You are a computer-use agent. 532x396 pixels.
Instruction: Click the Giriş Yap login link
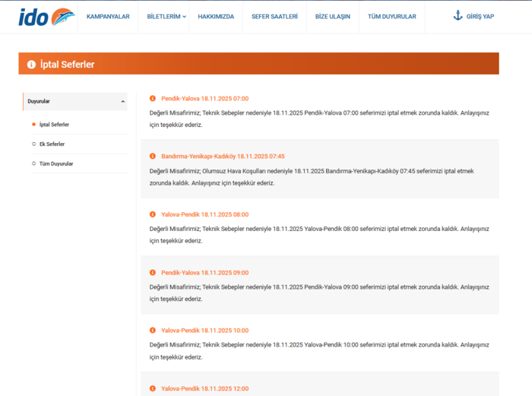(480, 17)
